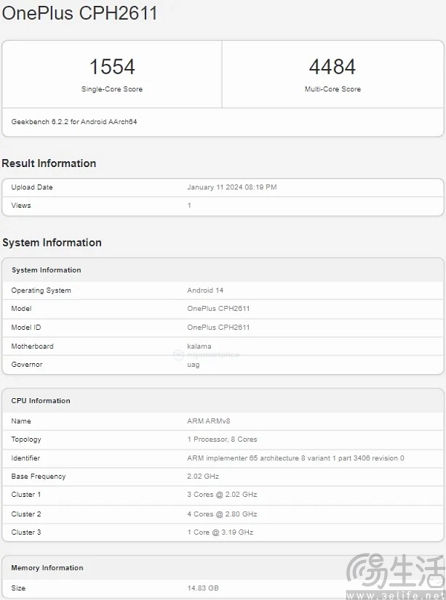Select the January 11 2024 upload date value
Screen dimensions: 446x600
click(x=232, y=187)
